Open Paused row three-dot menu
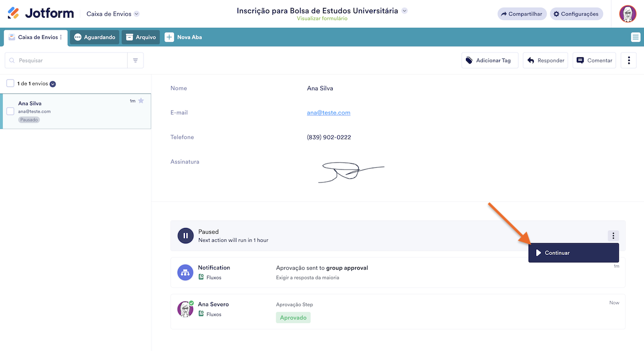This screenshot has width=644, height=351. click(x=613, y=236)
